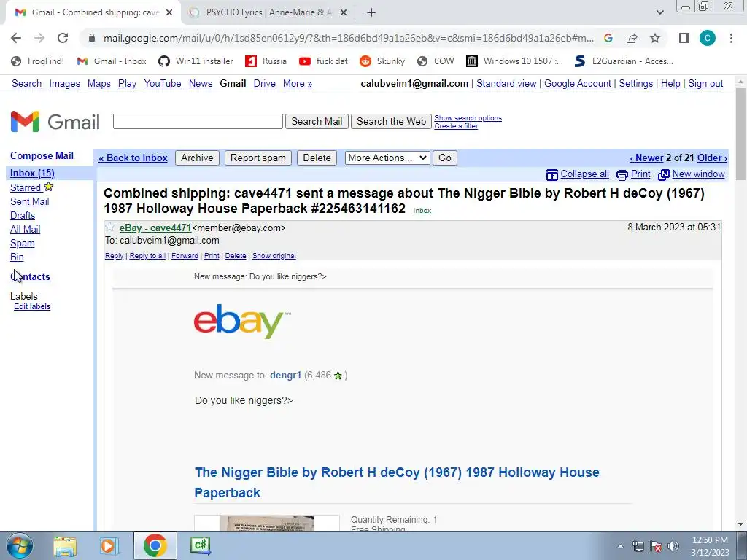Expand the tab search chevron
This screenshot has width=747, height=560.
[659, 12]
